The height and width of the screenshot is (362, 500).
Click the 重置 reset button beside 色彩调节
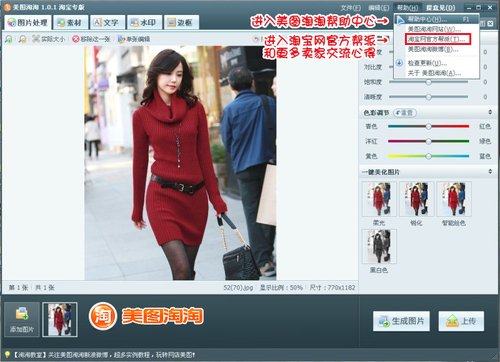click(x=404, y=113)
